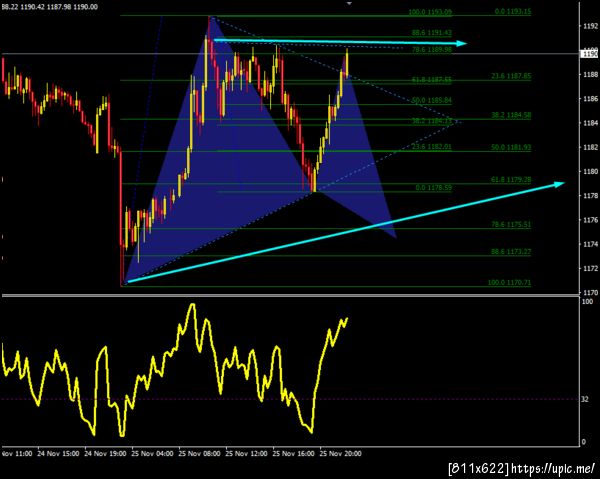Select the Fibonacci label '88.6 1173.27'
Viewport: 600px width, 479px height.
click(511, 252)
